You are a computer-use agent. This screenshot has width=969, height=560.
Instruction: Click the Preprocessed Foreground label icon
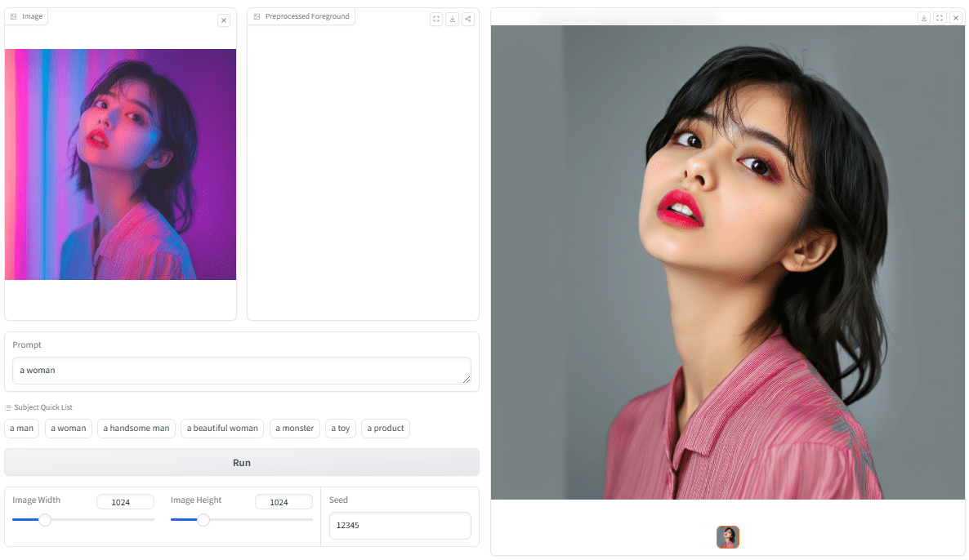coord(257,16)
